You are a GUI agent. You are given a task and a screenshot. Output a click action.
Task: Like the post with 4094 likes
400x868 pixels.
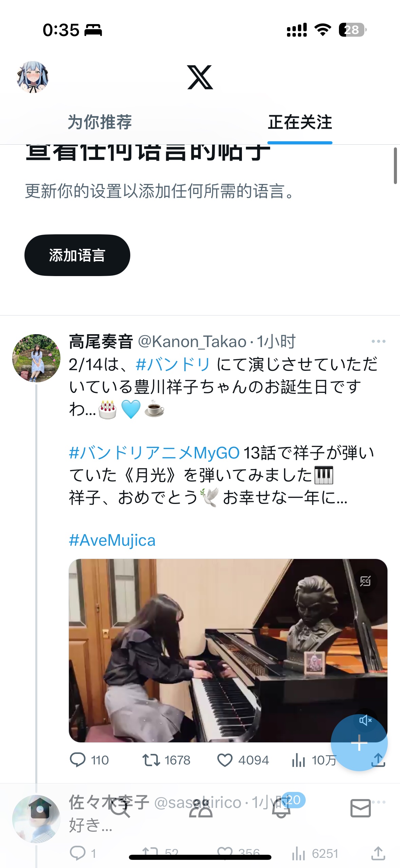[x=225, y=760]
